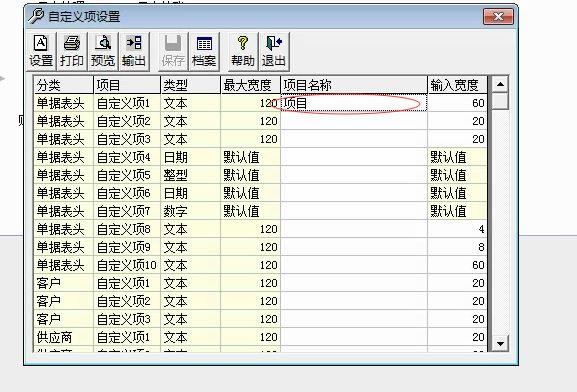This screenshot has width=577, height=392.
Task: Click 项目名称 cell for 供应商 自定义项1
Action: point(354,337)
